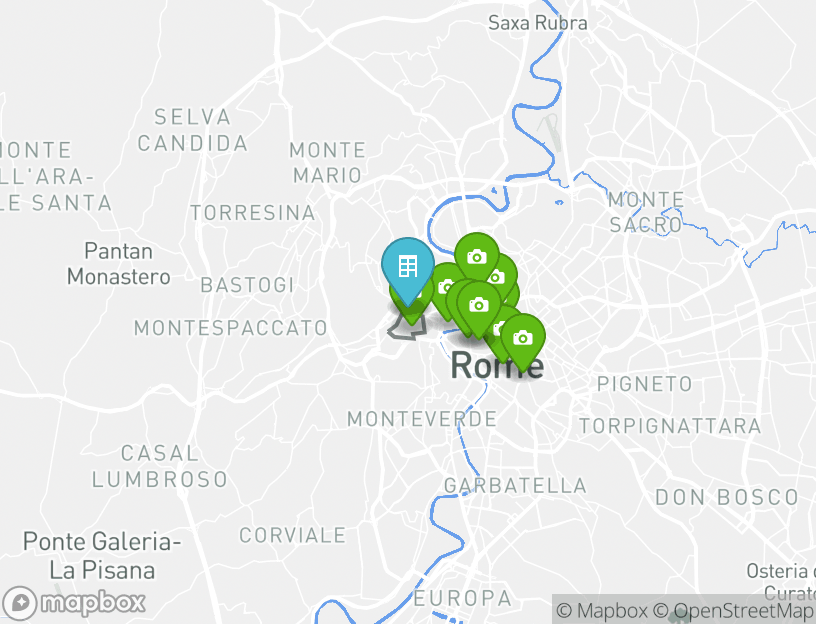The image size is (816, 624).
Task: Click the Vatican City outline on map
Action: point(407,327)
